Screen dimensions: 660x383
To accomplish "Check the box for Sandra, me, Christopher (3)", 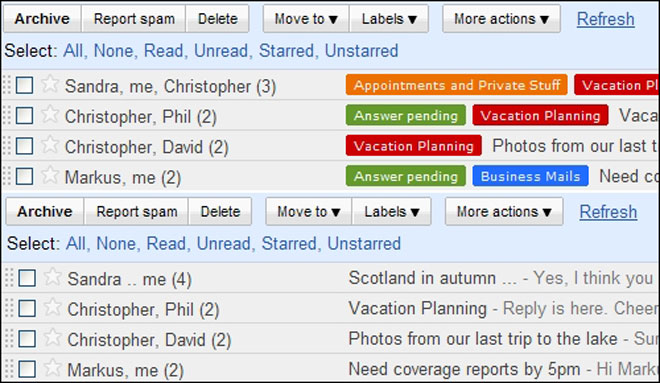I will (24, 85).
